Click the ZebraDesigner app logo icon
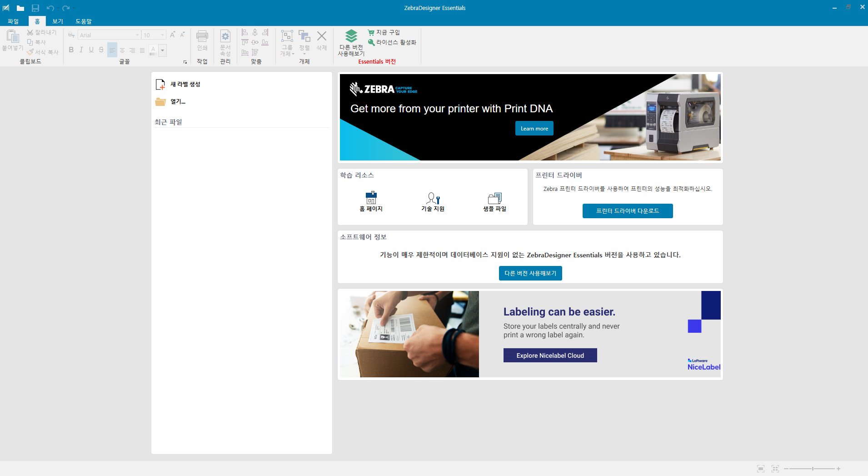The height and width of the screenshot is (476, 868). [x=6, y=8]
